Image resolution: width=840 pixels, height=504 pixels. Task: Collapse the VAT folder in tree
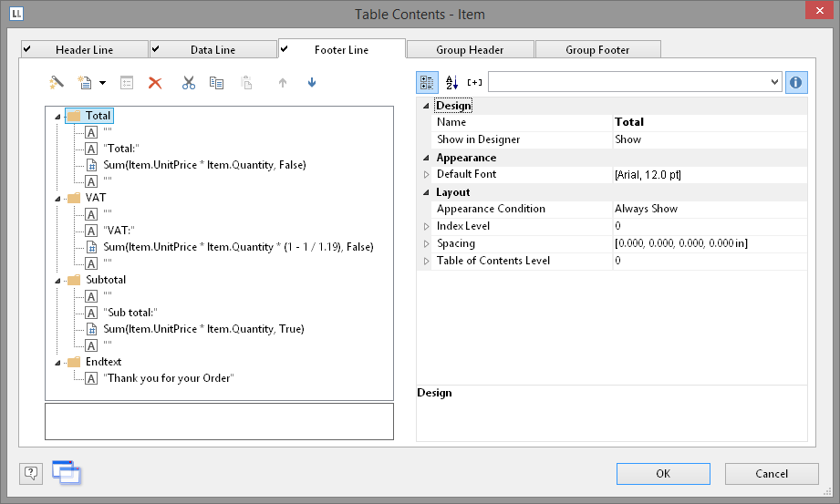(x=58, y=198)
